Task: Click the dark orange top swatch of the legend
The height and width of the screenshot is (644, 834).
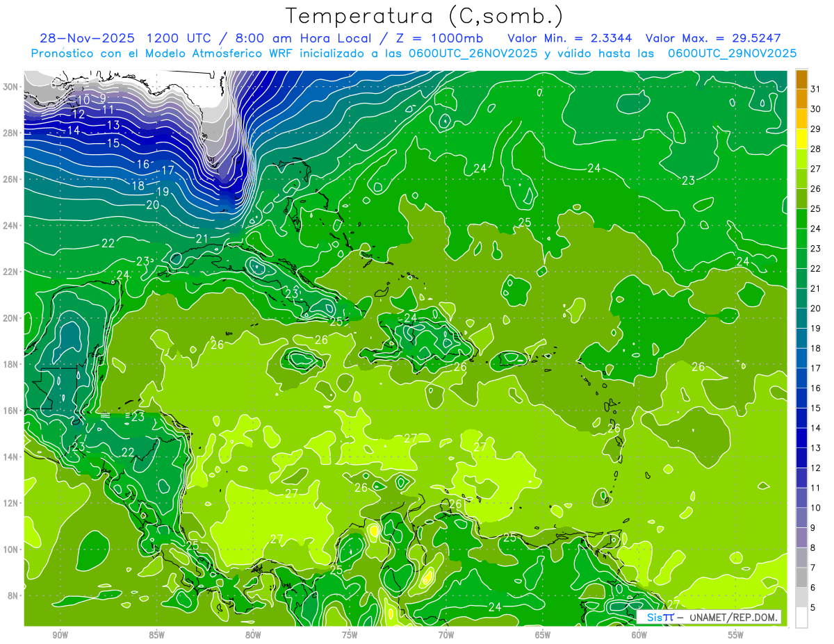Action: pyautogui.click(x=801, y=79)
